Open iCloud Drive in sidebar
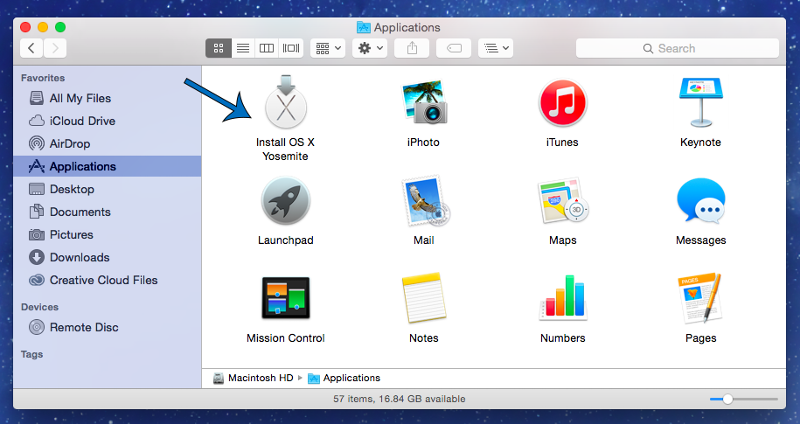800x424 pixels. (x=107, y=121)
